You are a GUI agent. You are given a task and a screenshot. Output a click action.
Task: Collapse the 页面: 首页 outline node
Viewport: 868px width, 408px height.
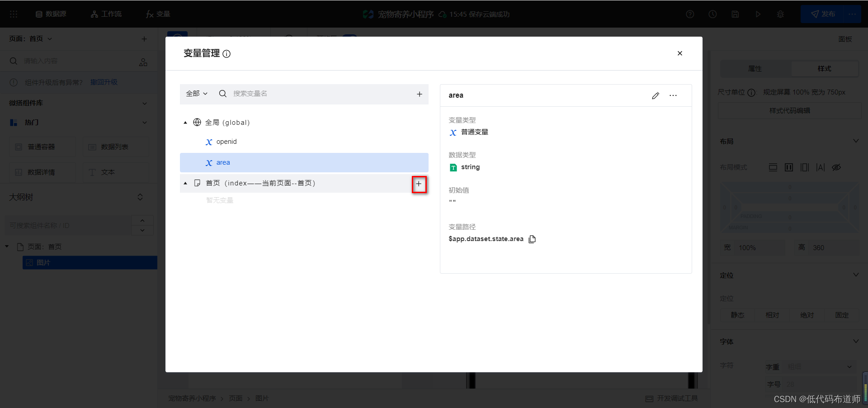coord(7,247)
